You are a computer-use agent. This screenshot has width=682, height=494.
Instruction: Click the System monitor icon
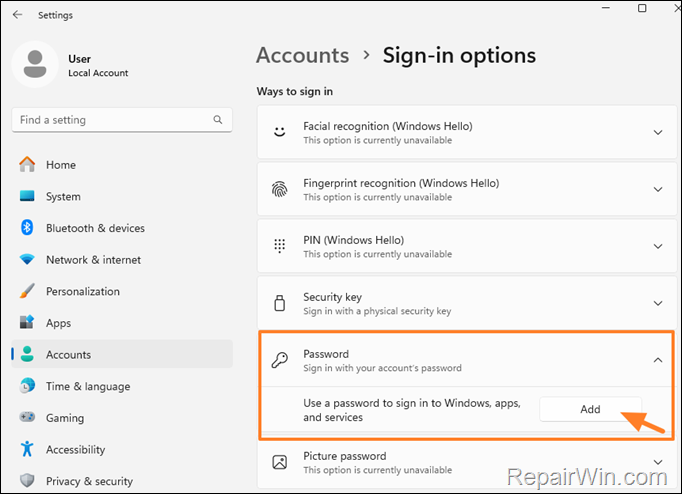(x=27, y=196)
